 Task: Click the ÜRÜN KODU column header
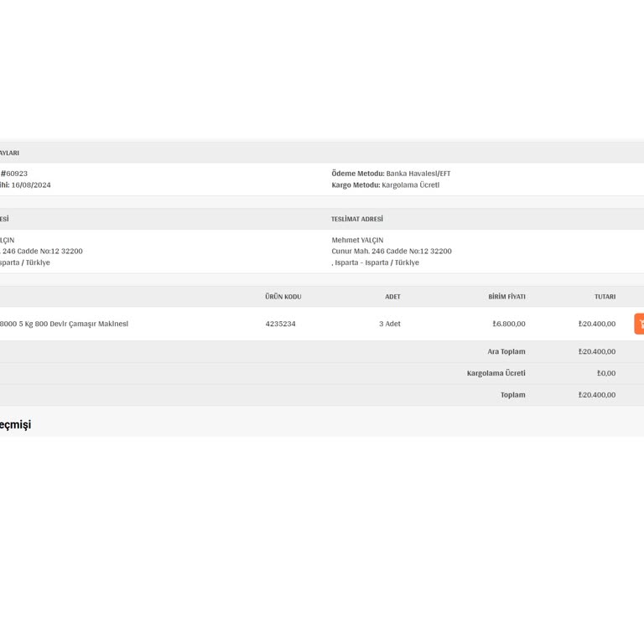(283, 297)
